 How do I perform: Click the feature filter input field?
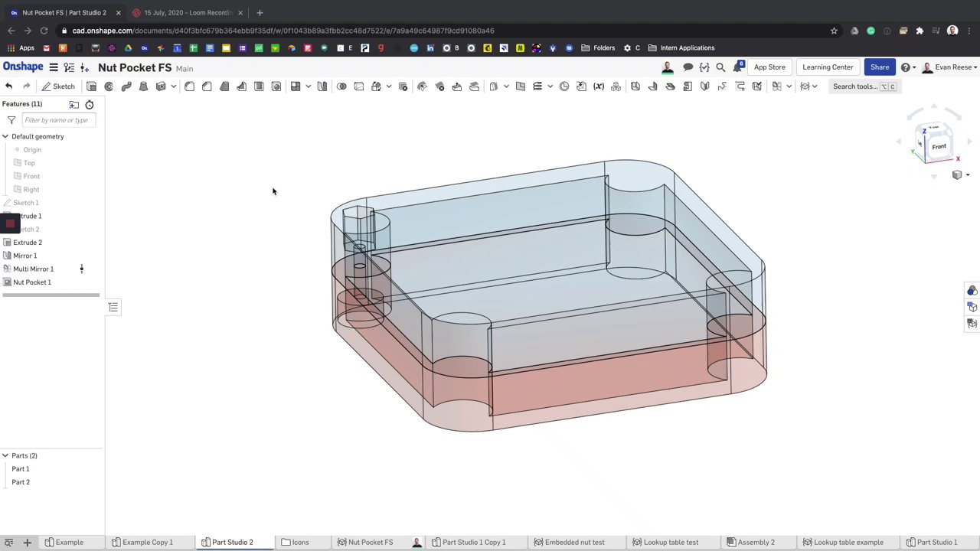58,120
